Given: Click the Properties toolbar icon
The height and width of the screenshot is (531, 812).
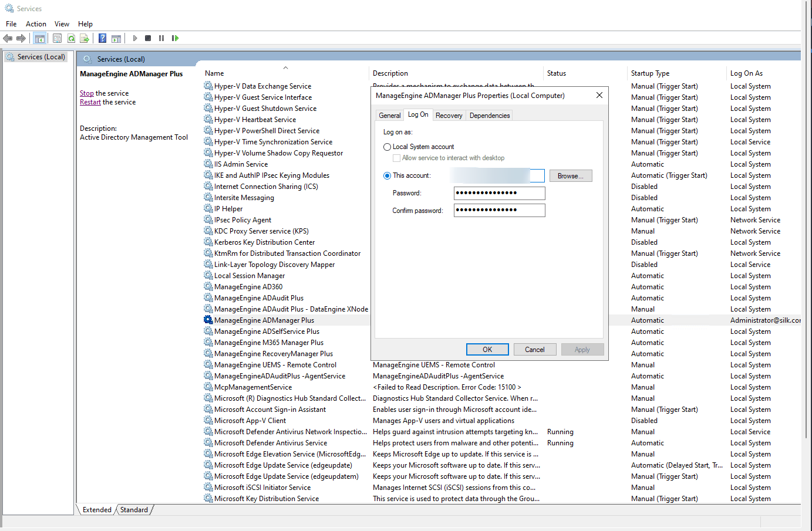Looking at the screenshot, I should tap(57, 38).
